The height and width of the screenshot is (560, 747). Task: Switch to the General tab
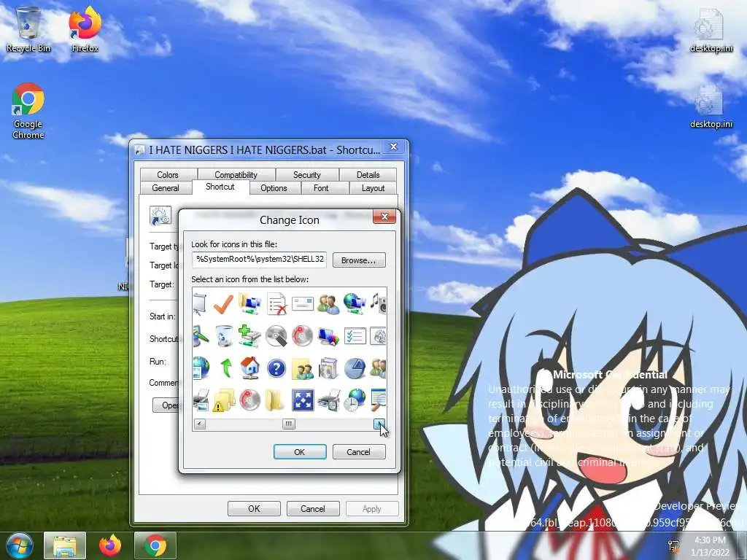[x=166, y=188]
